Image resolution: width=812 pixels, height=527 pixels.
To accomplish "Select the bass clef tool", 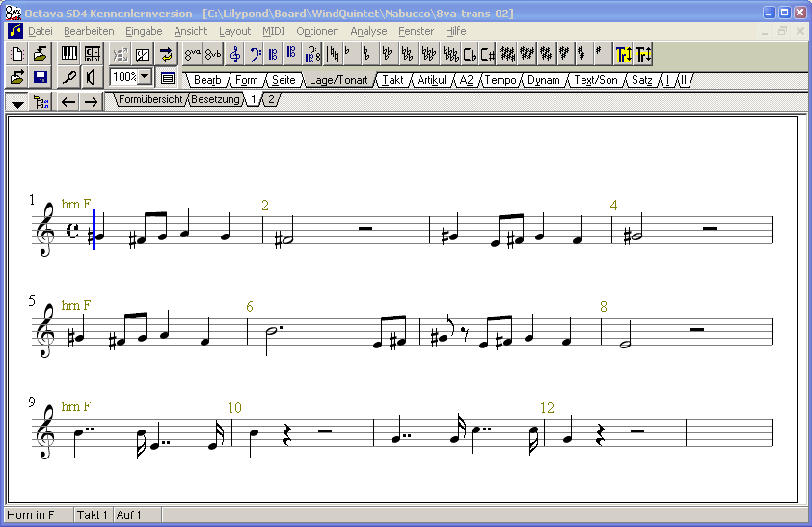I will tap(255, 54).
